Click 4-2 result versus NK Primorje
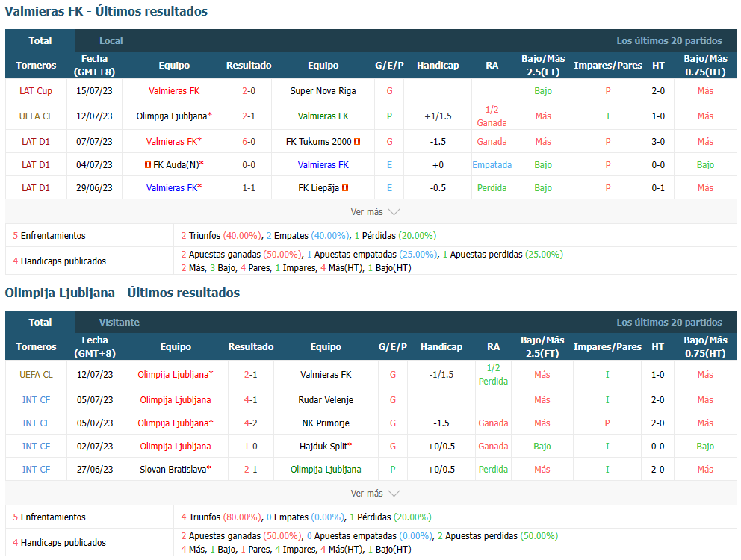The height and width of the screenshot is (560, 741). point(250,423)
